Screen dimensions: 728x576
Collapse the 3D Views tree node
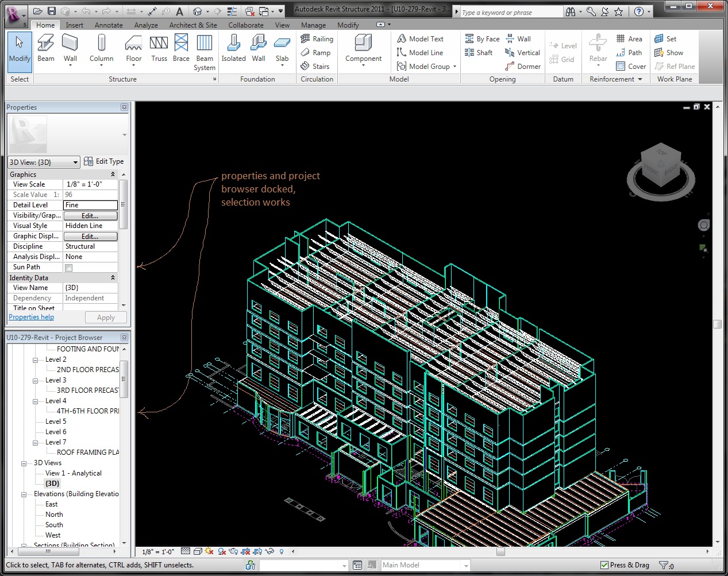tap(24, 463)
